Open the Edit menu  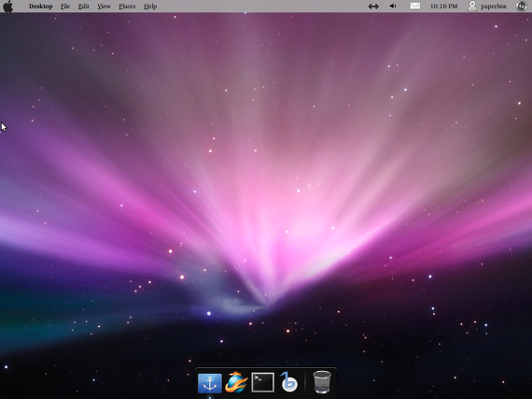point(83,7)
